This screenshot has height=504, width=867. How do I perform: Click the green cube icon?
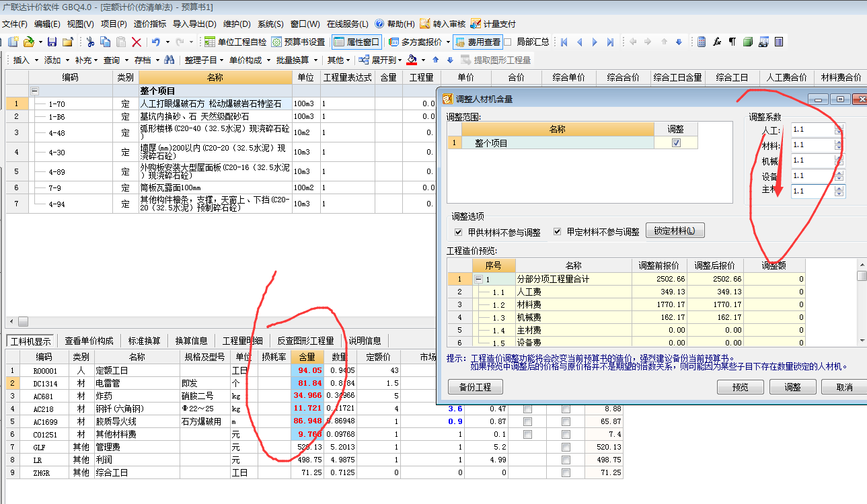pyautogui.click(x=748, y=42)
